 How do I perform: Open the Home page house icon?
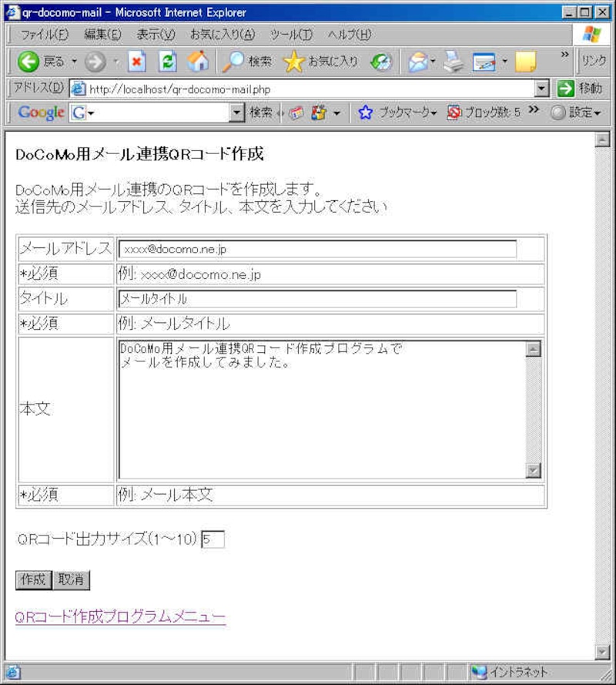coord(198,62)
